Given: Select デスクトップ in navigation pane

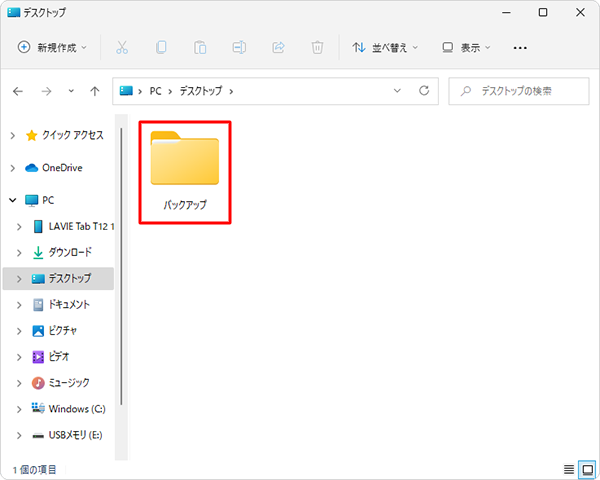Looking at the screenshot, I should click(70, 278).
